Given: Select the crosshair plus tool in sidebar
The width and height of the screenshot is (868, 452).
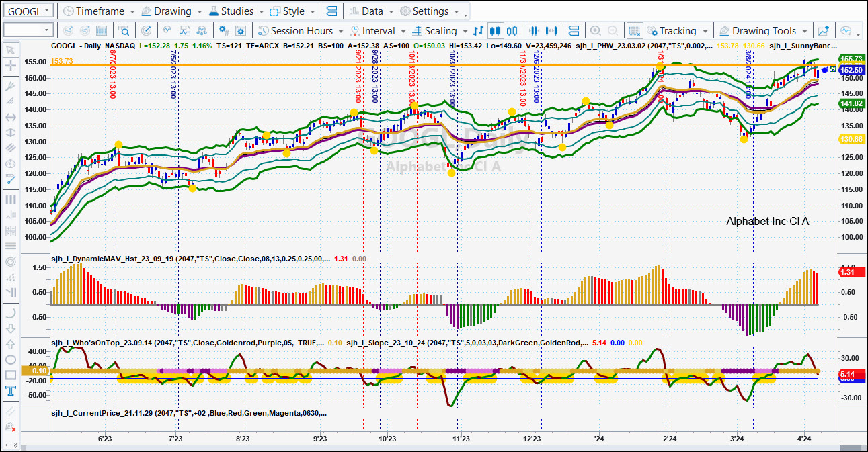Looking at the screenshot, I should 10,66.
